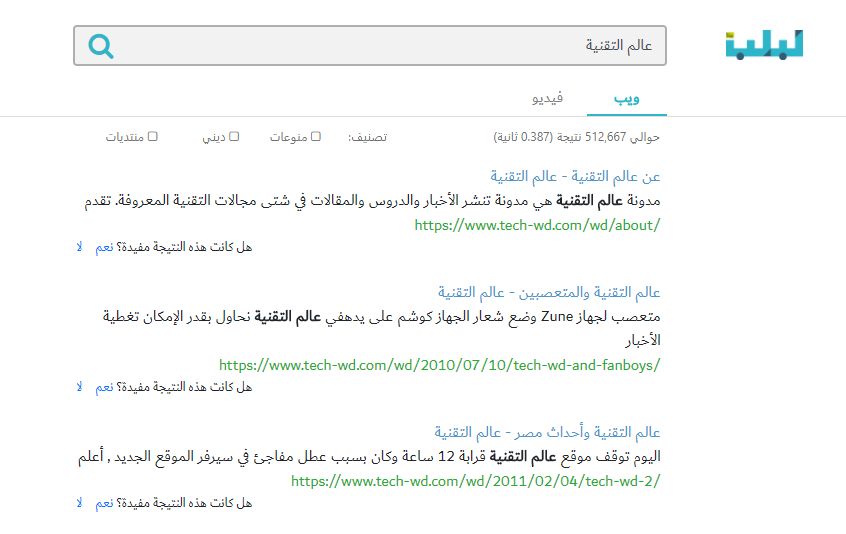The height and width of the screenshot is (534, 846).
Task: Check the منتديات category checkbox
Action: pyautogui.click(x=153, y=137)
